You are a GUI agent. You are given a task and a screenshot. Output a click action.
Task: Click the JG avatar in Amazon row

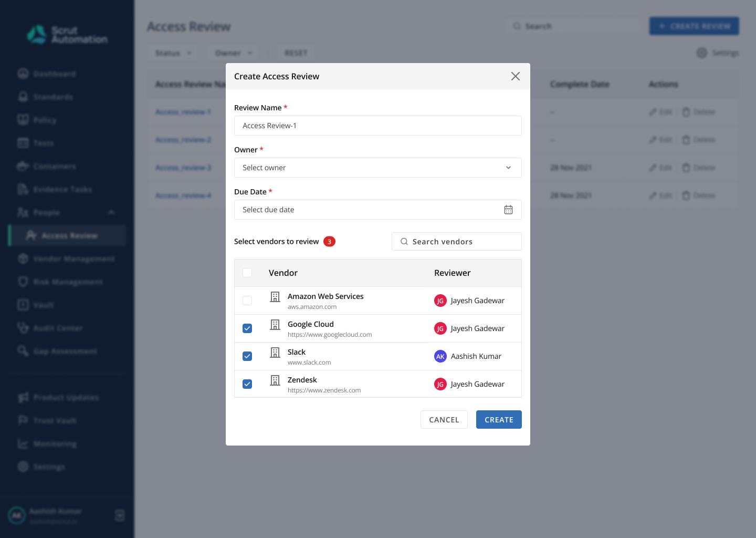click(440, 301)
